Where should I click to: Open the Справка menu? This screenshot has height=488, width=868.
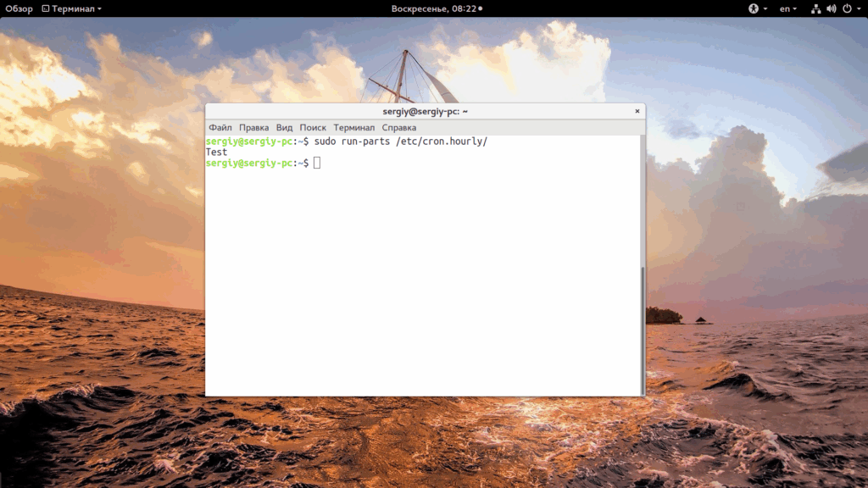click(x=399, y=127)
